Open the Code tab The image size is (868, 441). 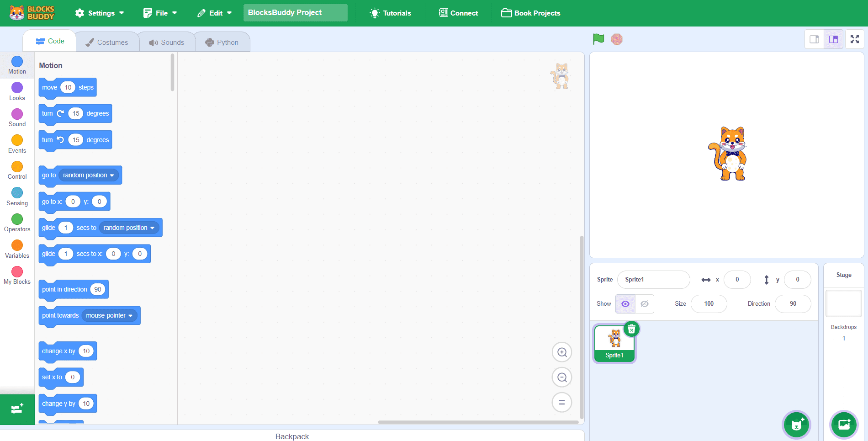click(x=50, y=41)
